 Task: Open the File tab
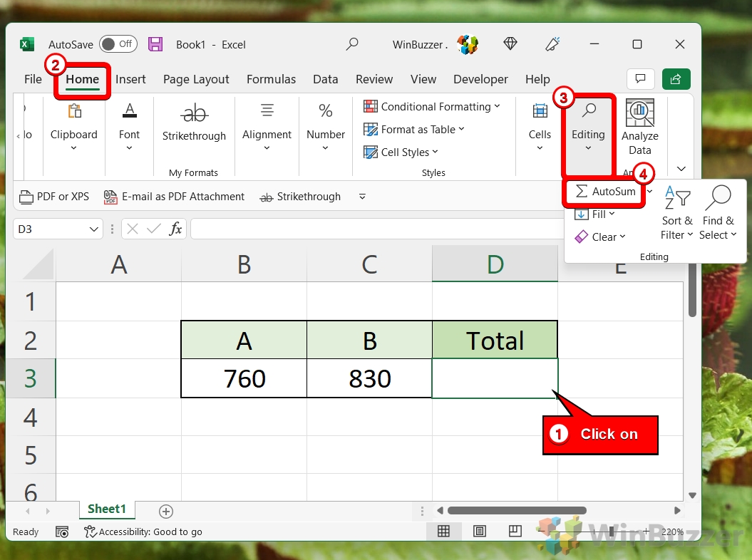(x=33, y=79)
